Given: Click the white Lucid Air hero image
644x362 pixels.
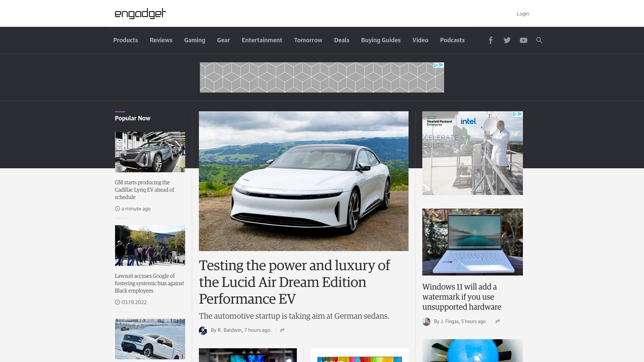Looking at the screenshot, I should point(304,181).
